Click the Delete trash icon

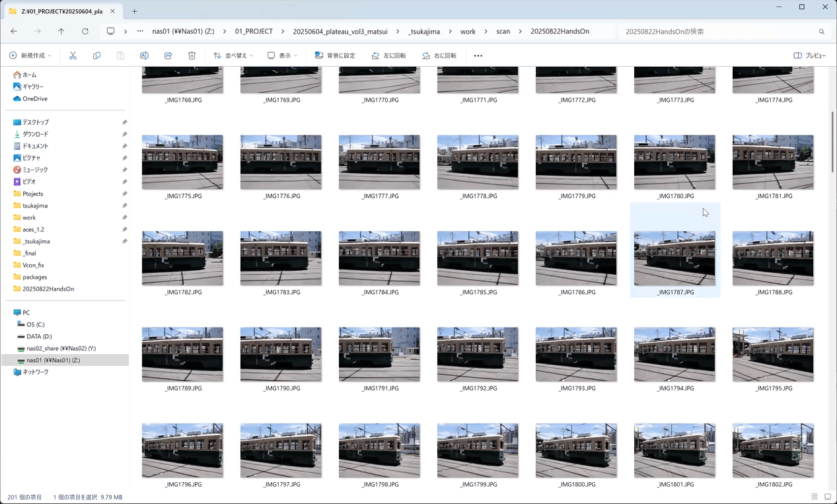(192, 55)
